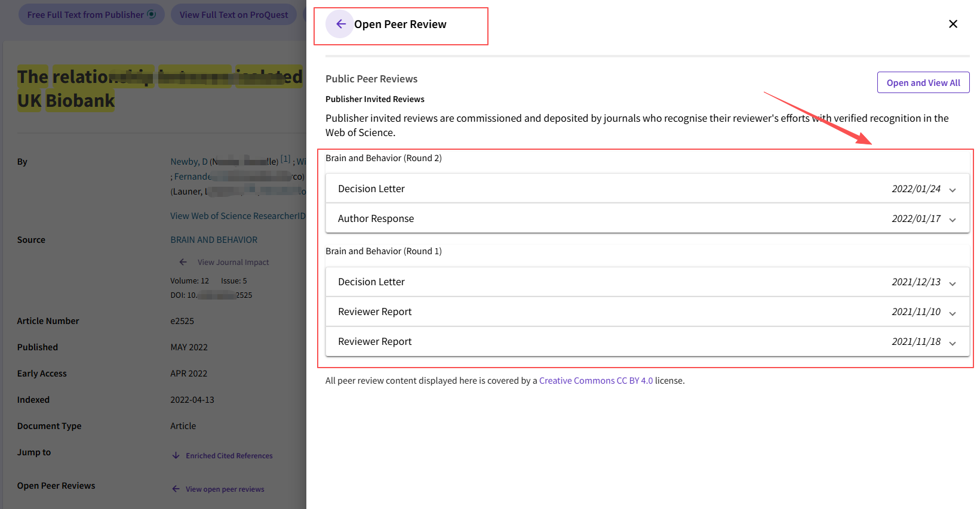The height and width of the screenshot is (509, 980).
Task: Click the back arrow beside Open Peer Review
Action: tap(340, 24)
